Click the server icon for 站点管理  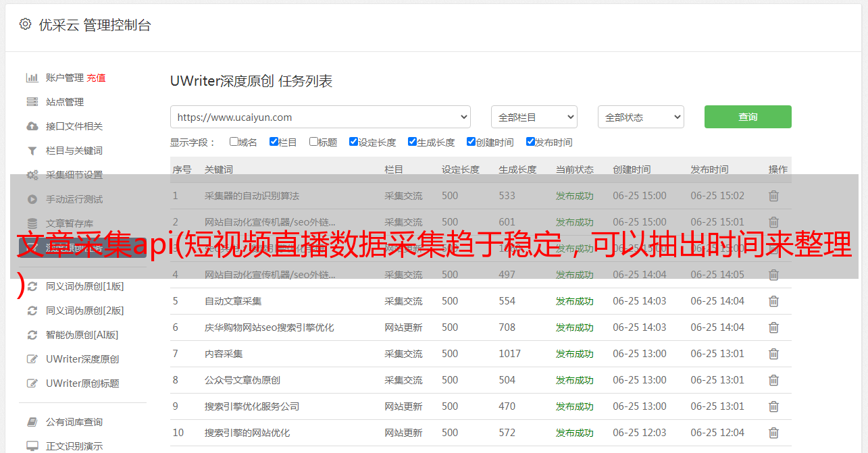pyautogui.click(x=32, y=102)
